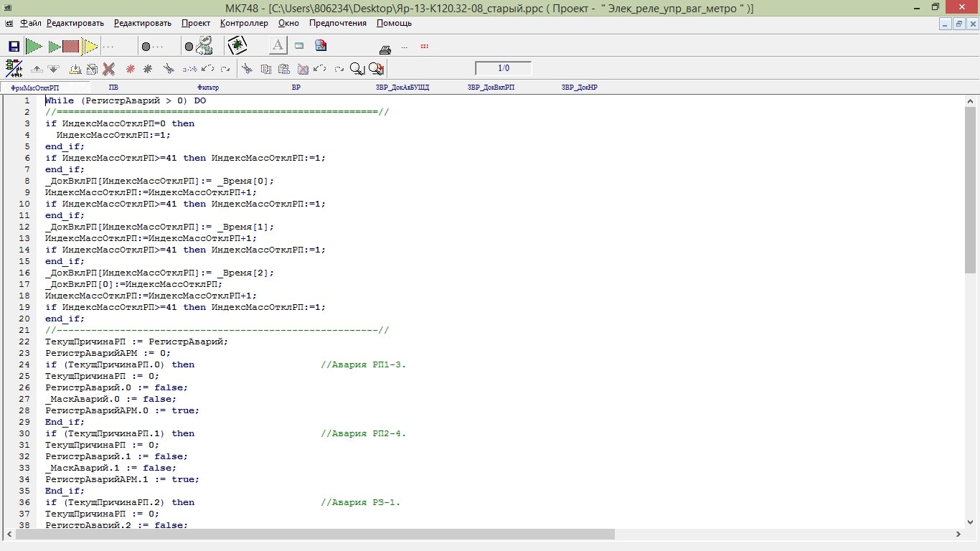Select the ЗВР_ДокНР tab

click(580, 88)
